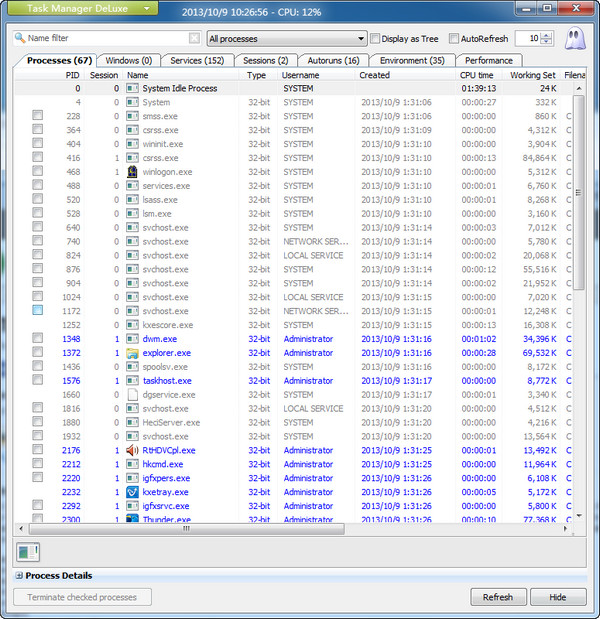Click the Refresh button
600x619 pixels.
(x=497, y=597)
